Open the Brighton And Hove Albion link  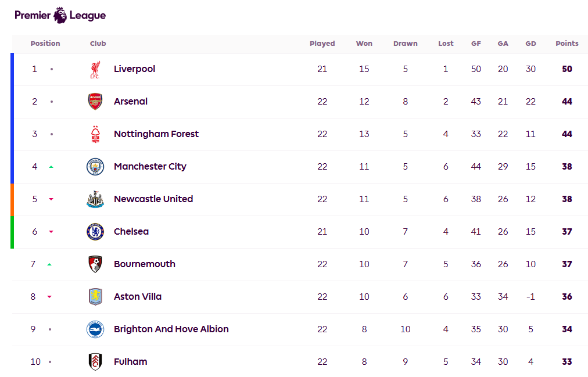(x=171, y=329)
